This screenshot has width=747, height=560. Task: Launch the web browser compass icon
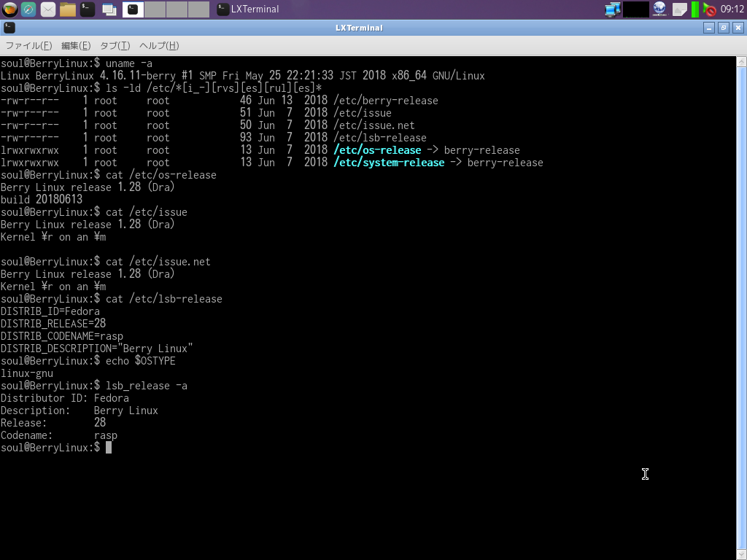tap(28, 9)
